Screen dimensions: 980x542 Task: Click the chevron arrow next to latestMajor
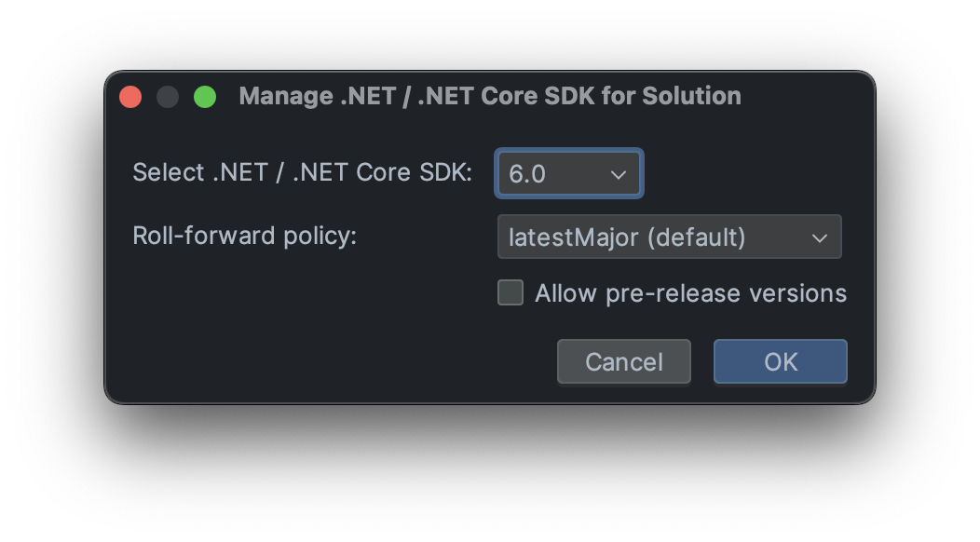pyautogui.click(x=820, y=237)
